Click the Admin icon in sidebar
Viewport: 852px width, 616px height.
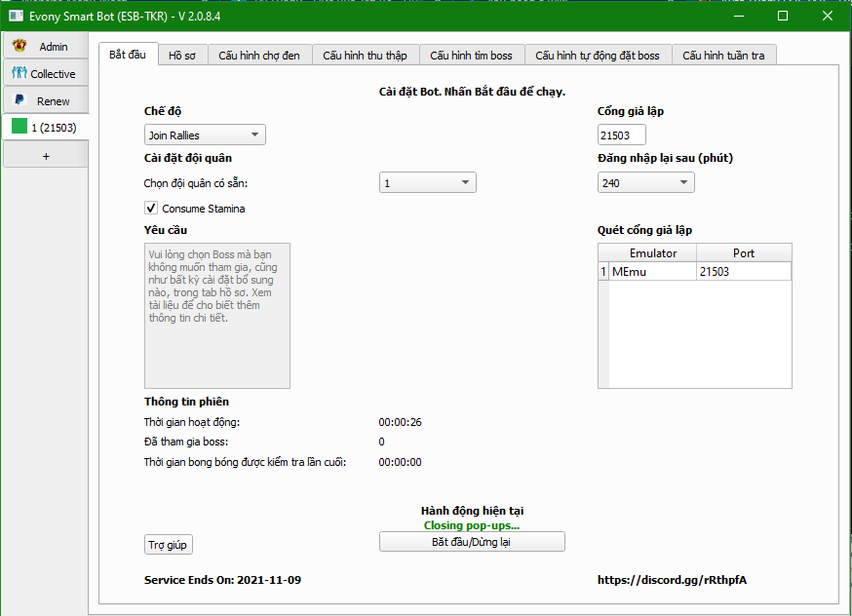click(x=19, y=46)
